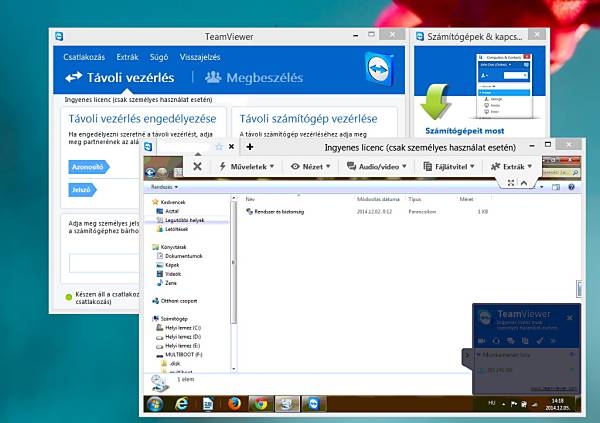600x423 pixels.
Task: Launch Chrome from the remote taskbar
Action: pyautogui.click(x=261, y=404)
